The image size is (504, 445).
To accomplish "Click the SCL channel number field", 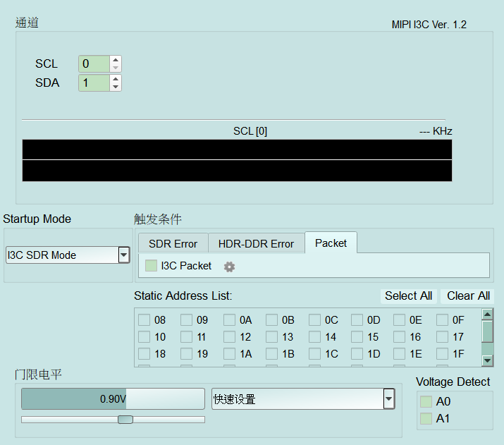I will click(94, 63).
